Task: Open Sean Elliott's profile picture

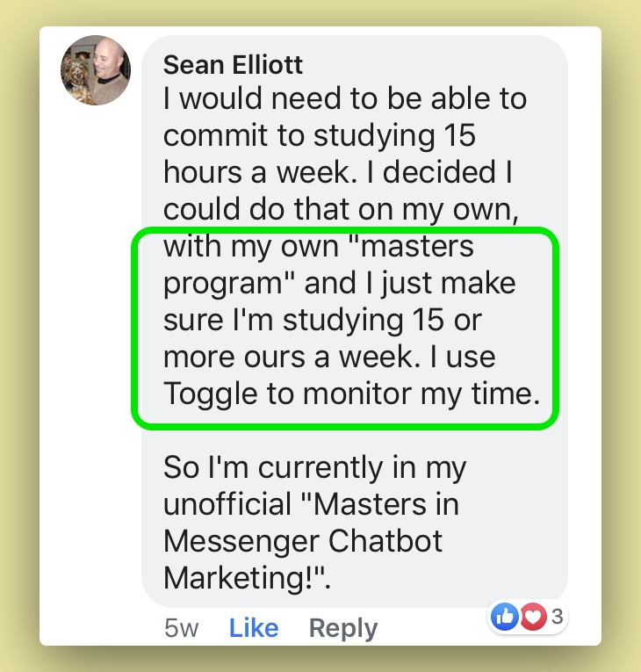Action: click(x=95, y=70)
